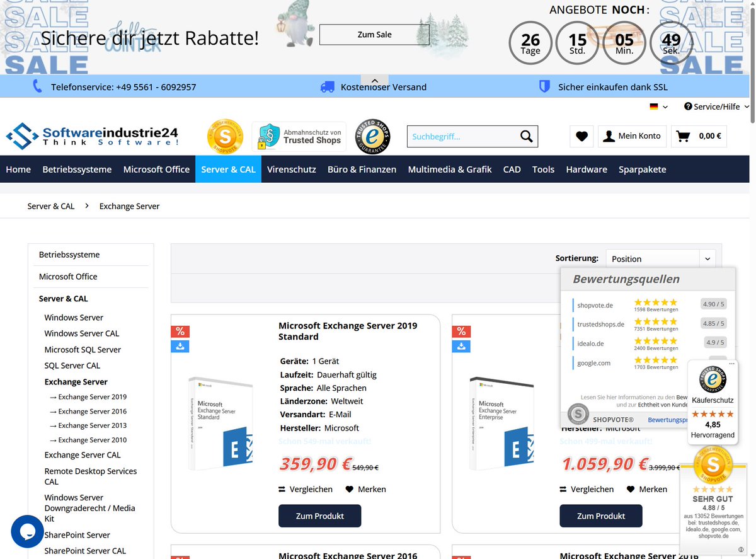Viewport: 756px width, 559px height.
Task: Open the Microsoft Office menu item
Action: (156, 169)
